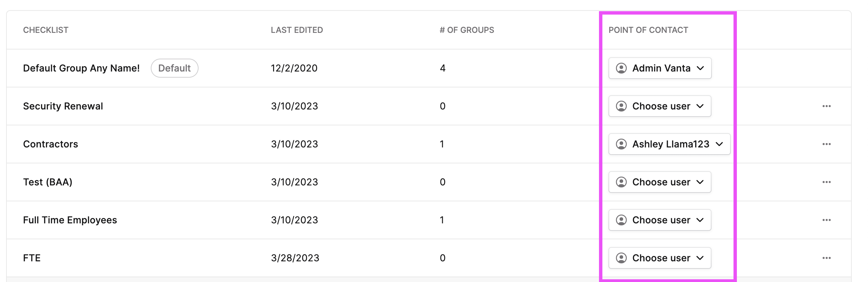
Task: Click the Default badge label
Action: tap(174, 68)
